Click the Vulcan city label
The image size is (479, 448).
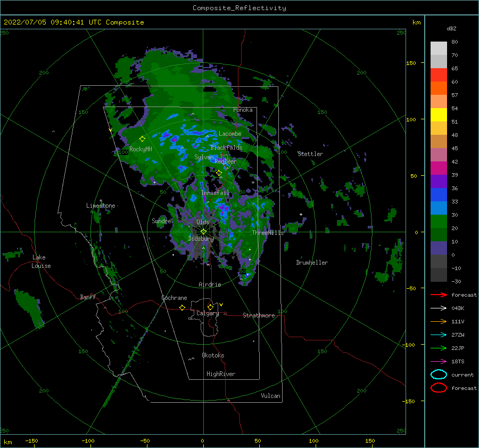click(270, 396)
